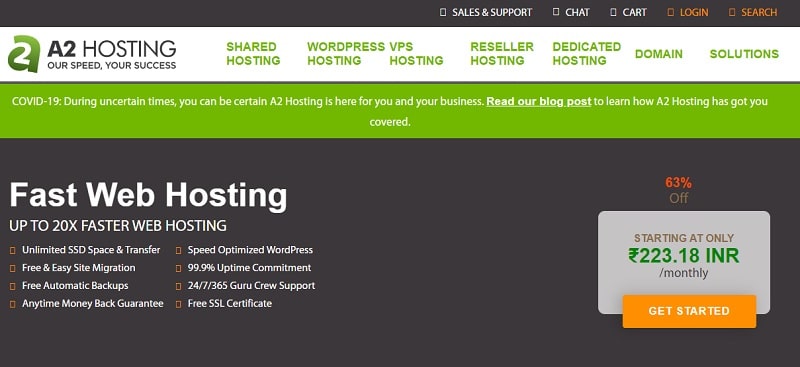800x367 pixels.
Task: Click bullet icon beside Free & Easy Site Migration
Action: (12, 268)
